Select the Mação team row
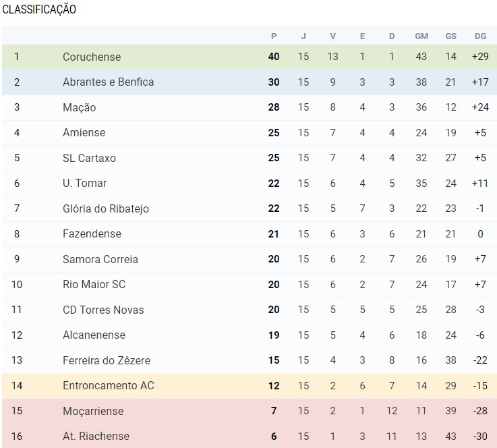This screenshot has height=448, width=497. (x=80, y=107)
